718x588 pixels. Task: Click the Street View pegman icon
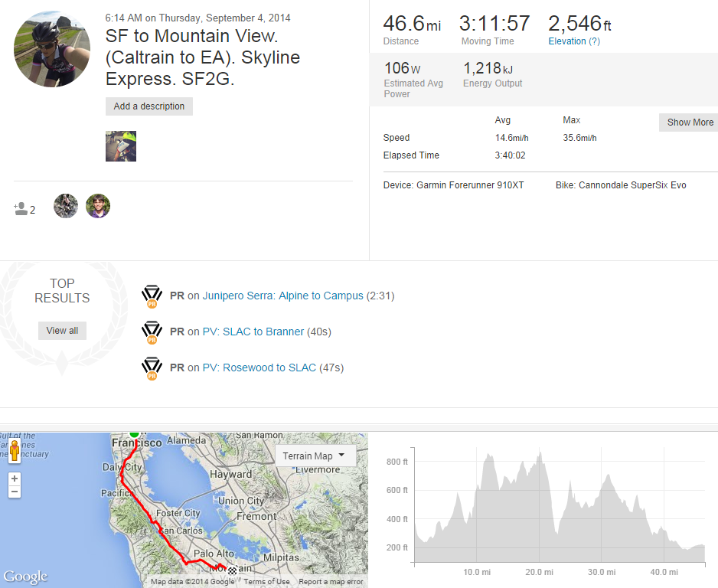click(x=15, y=451)
